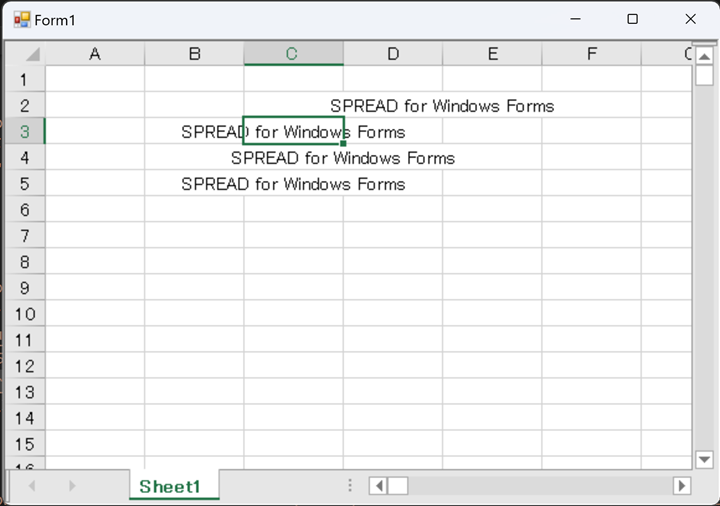Select row 1 header

(x=25, y=80)
